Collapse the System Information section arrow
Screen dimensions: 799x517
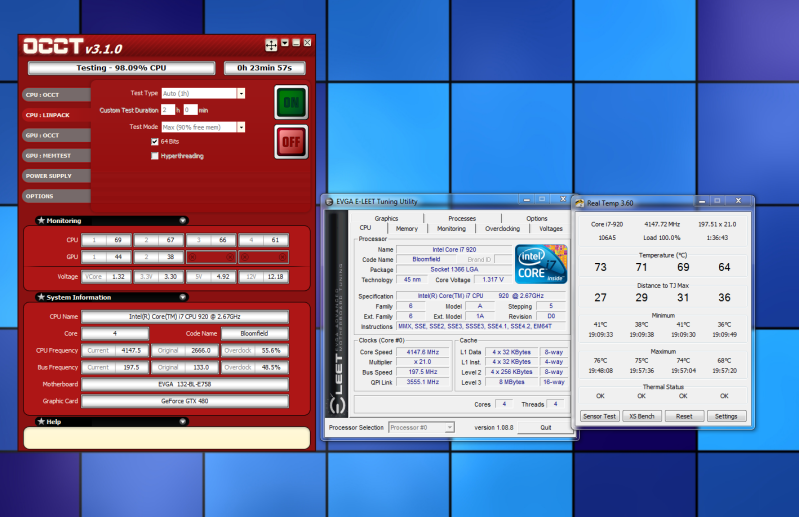182,297
